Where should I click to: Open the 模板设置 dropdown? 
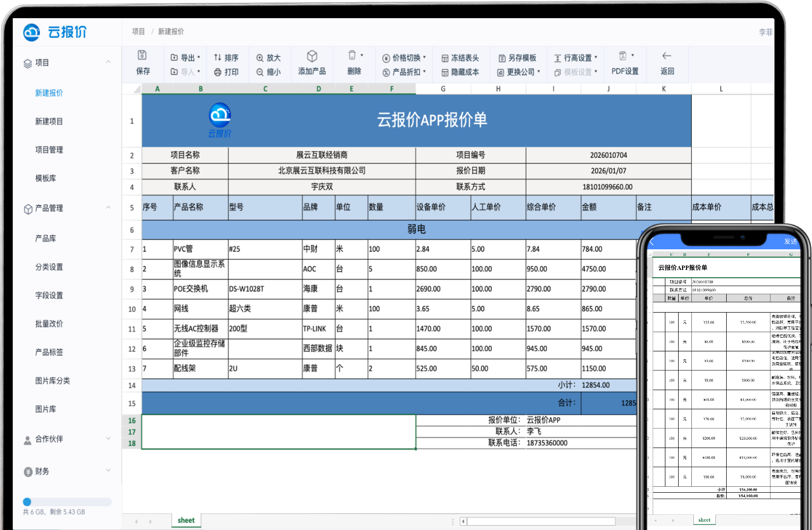coord(576,72)
